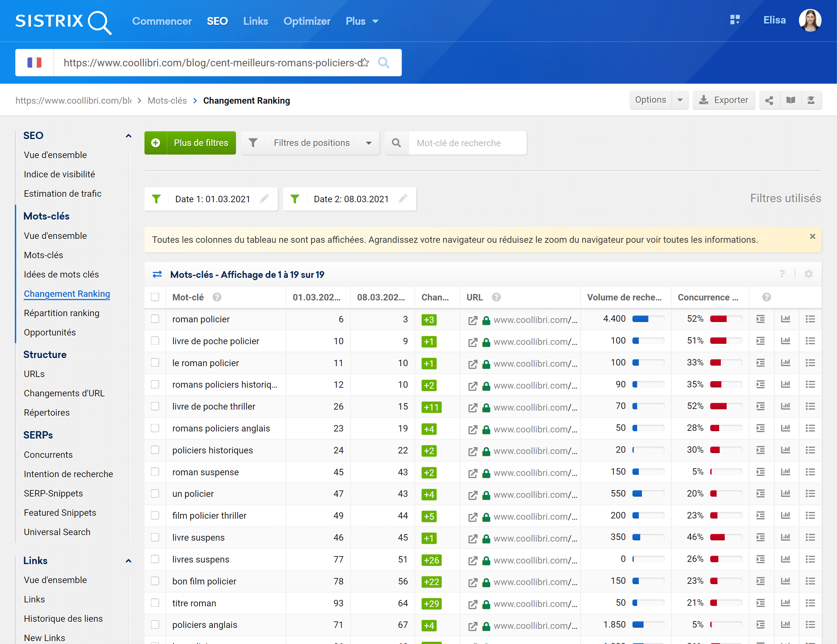Focus the Mot-clé de recherche field
The width and height of the screenshot is (837, 644).
click(467, 143)
